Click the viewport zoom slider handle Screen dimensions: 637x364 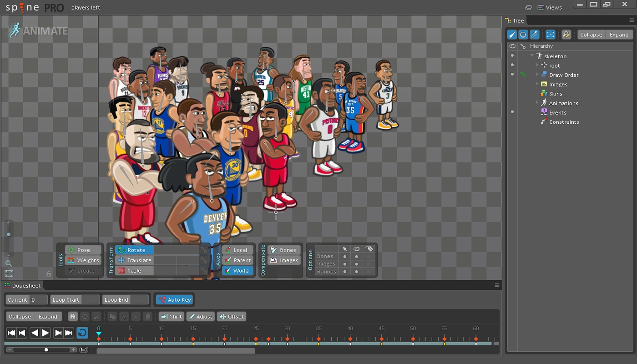(x=9, y=234)
